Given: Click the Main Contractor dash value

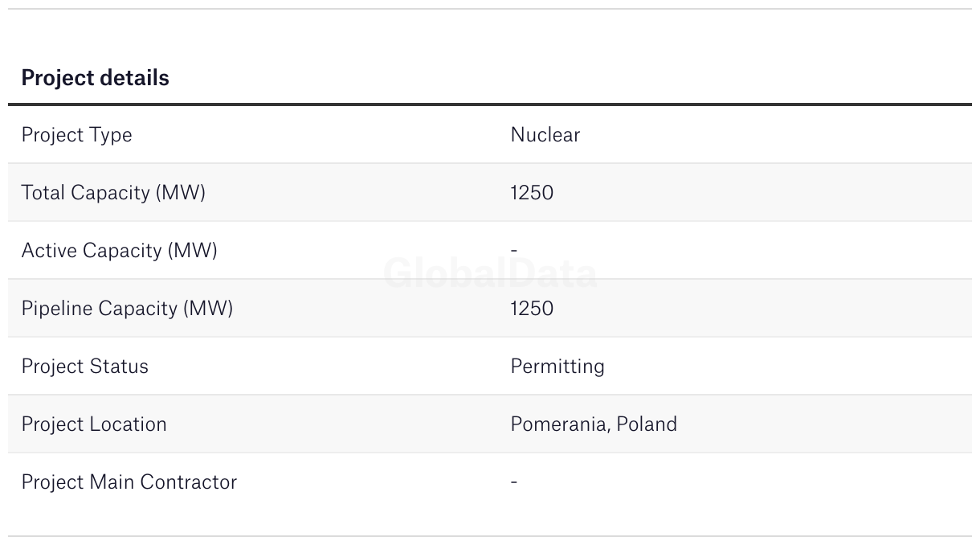Looking at the screenshot, I should pos(514,482).
